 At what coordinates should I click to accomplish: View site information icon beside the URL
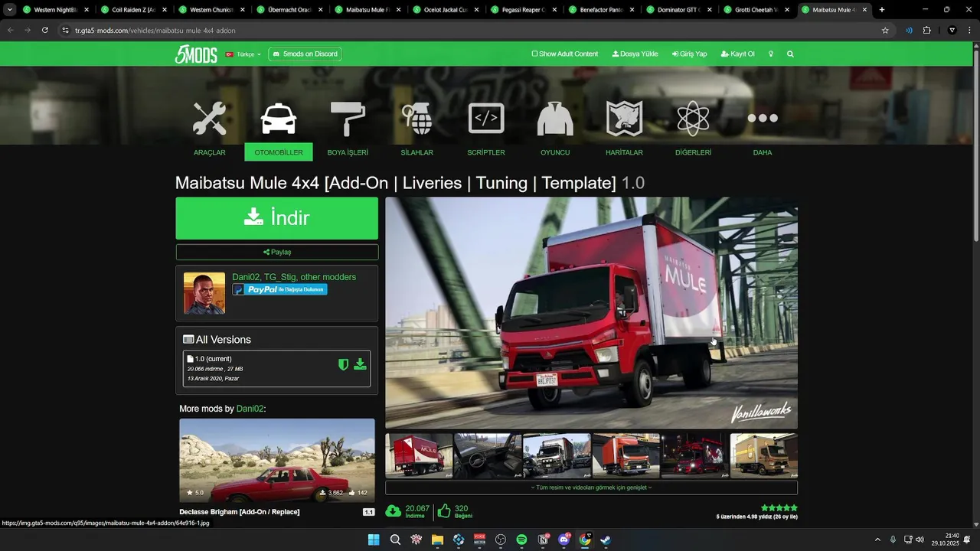click(65, 30)
